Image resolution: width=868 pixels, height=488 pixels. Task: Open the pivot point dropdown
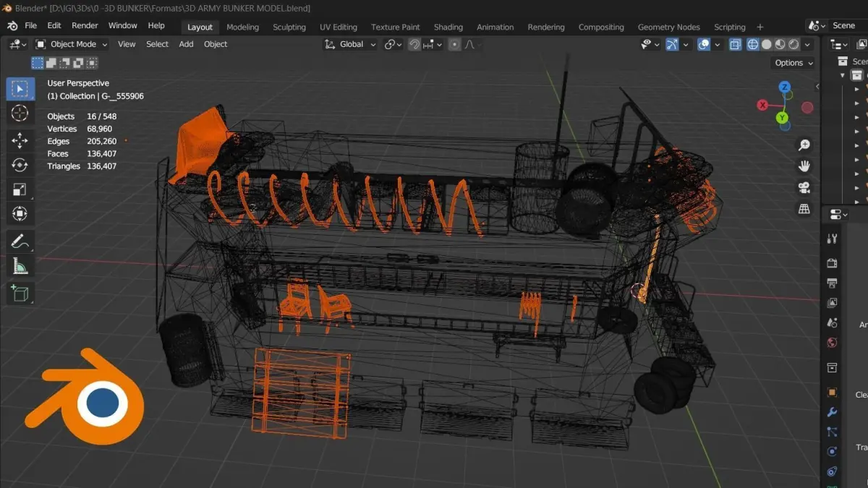click(x=393, y=44)
